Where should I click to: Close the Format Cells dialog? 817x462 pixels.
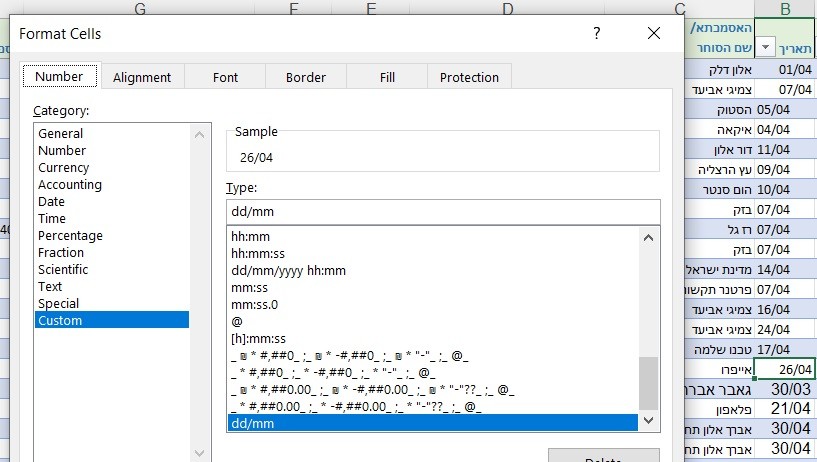coord(653,33)
